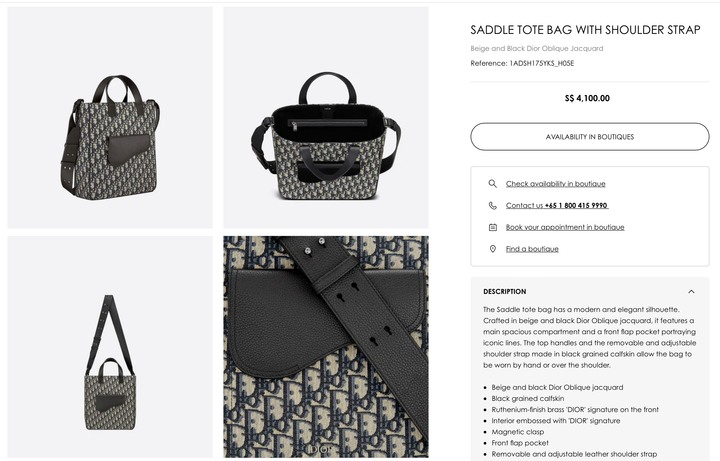Viewport: 720px width, 461px height.
Task: Click the Description section header
Action: tap(505, 292)
